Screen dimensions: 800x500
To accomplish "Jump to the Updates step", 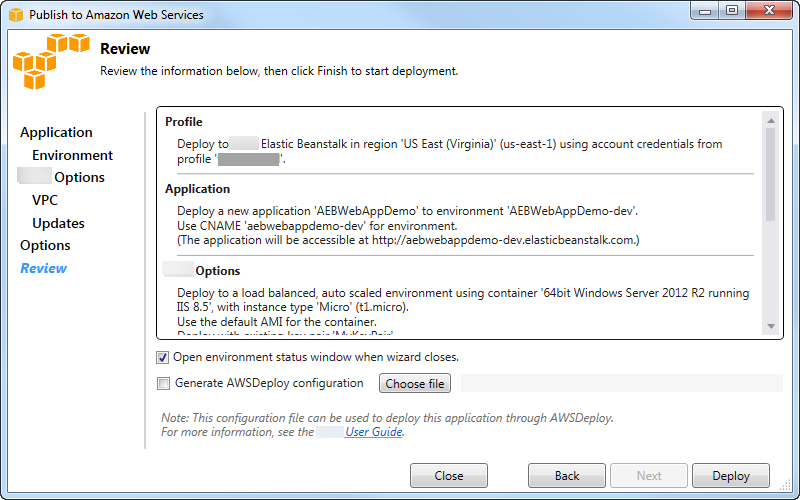I will click(58, 223).
